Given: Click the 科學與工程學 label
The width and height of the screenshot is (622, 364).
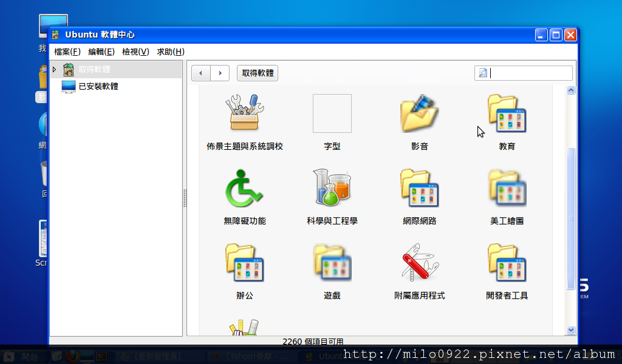Looking at the screenshot, I should coord(332,221).
